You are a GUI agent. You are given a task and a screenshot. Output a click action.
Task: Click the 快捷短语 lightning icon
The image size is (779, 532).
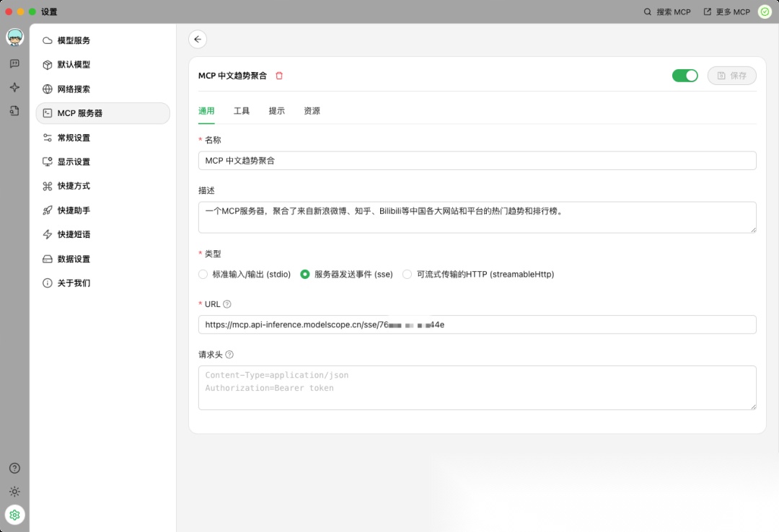(x=47, y=234)
